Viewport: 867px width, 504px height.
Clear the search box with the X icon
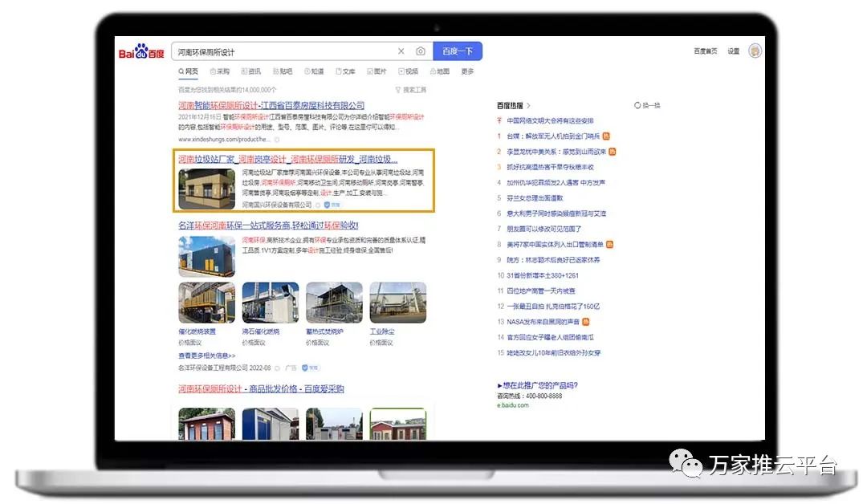pos(401,51)
